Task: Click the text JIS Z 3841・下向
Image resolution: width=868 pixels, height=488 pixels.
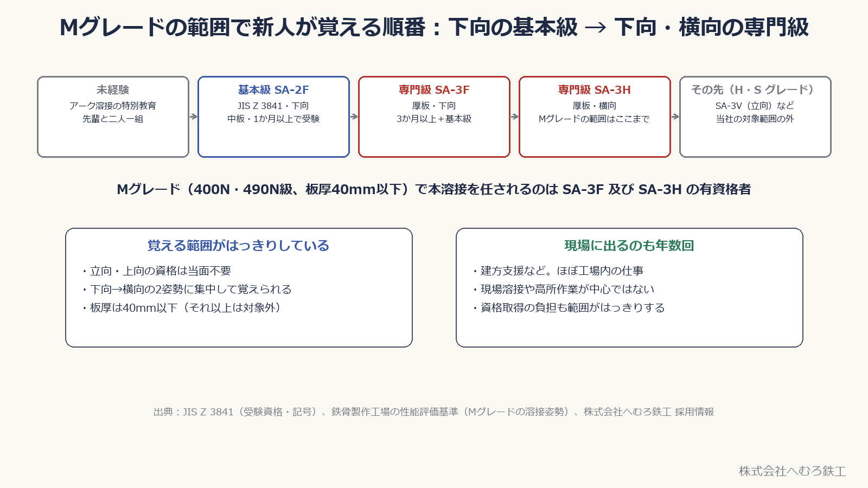Action: [x=273, y=106]
